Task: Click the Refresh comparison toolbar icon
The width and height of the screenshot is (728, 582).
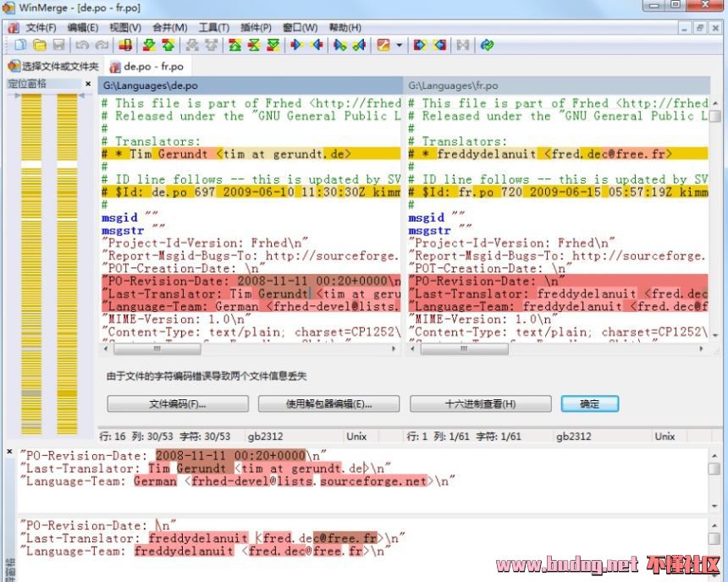Action: point(487,45)
